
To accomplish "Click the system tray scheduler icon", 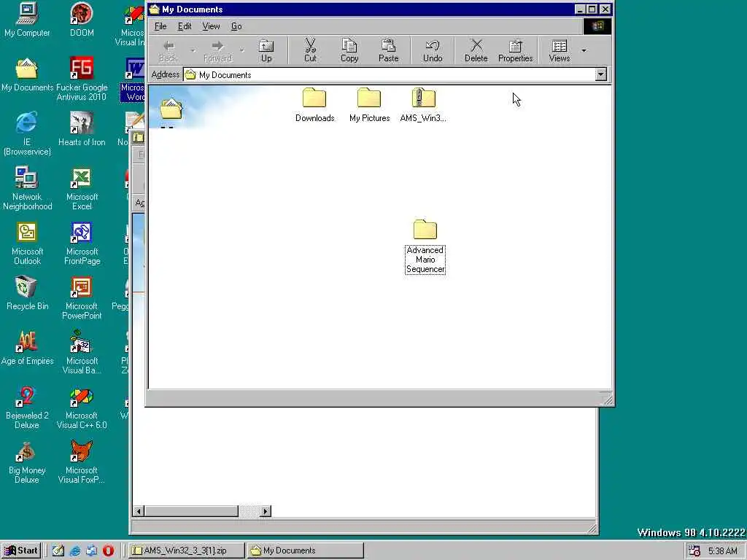I will [694, 551].
